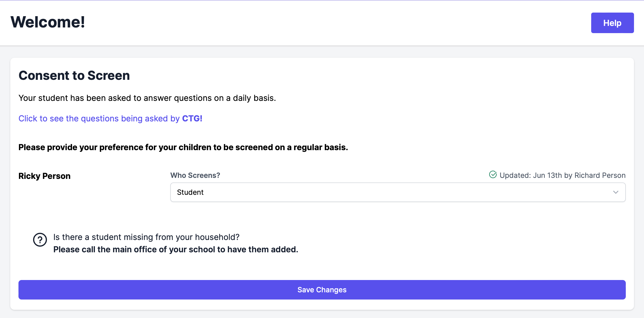Viewport: 644px width, 318px height.
Task: Click the Who Screens? label
Action: point(195,175)
